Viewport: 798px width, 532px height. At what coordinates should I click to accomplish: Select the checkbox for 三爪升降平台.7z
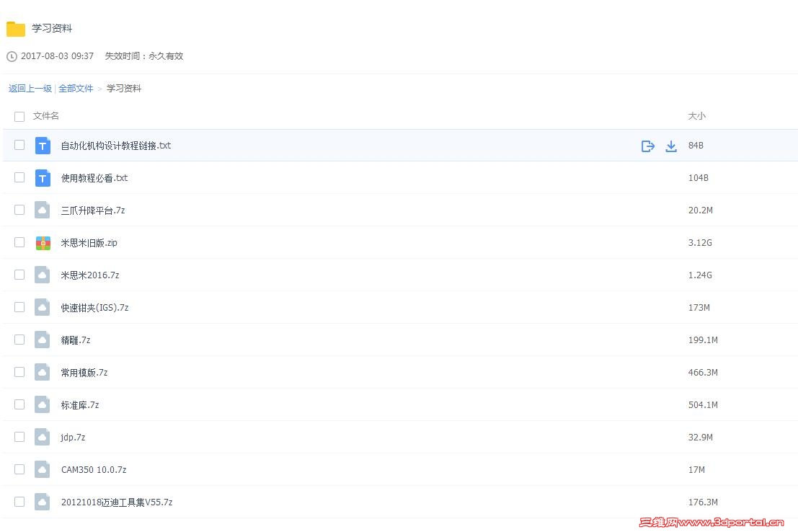point(19,210)
